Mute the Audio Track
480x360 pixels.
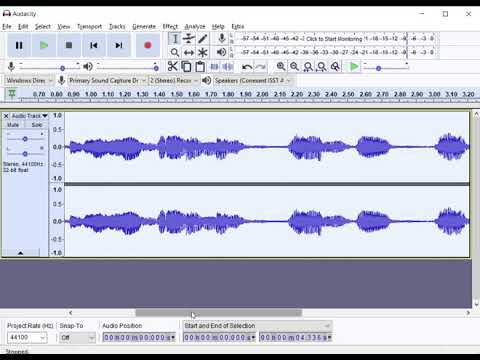click(x=13, y=125)
